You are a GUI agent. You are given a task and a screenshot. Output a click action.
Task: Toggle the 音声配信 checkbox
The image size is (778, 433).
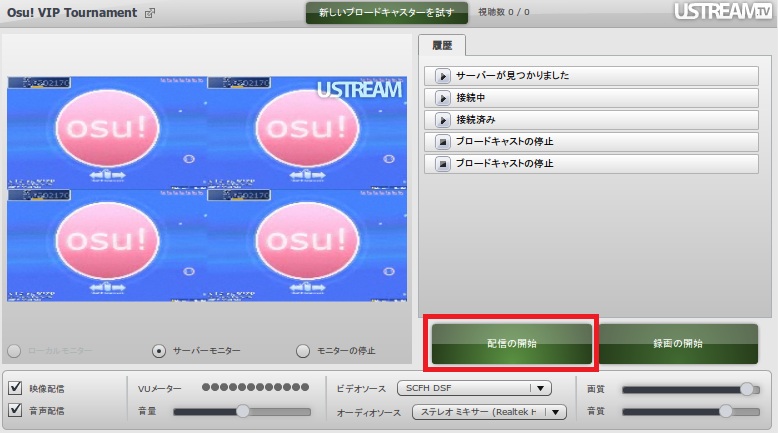coord(15,410)
